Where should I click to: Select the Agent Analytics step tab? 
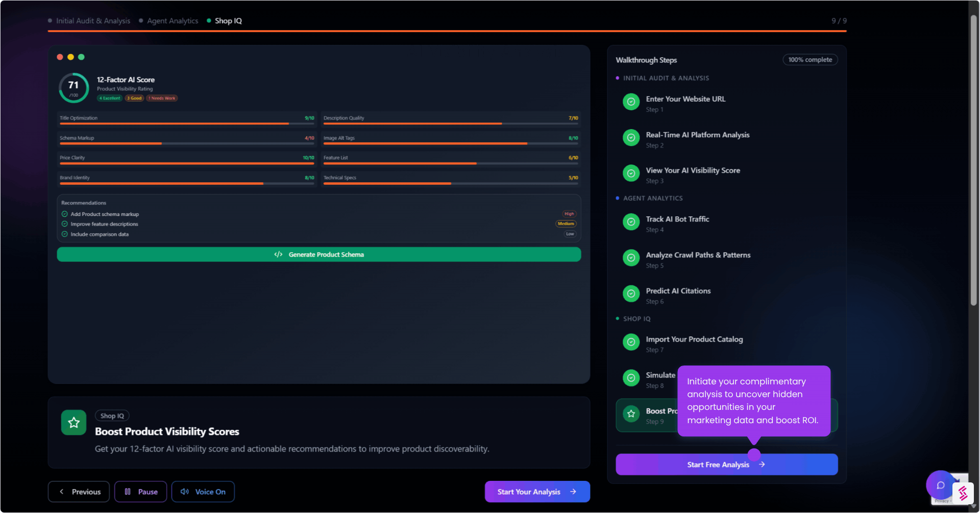(172, 20)
